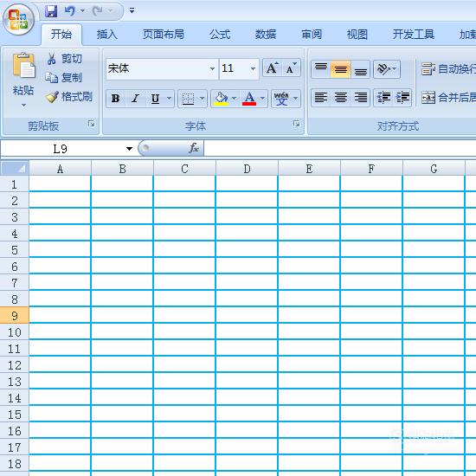Screen dimensions: 476x476
Task: Apply the red font color
Action: pyautogui.click(x=249, y=99)
